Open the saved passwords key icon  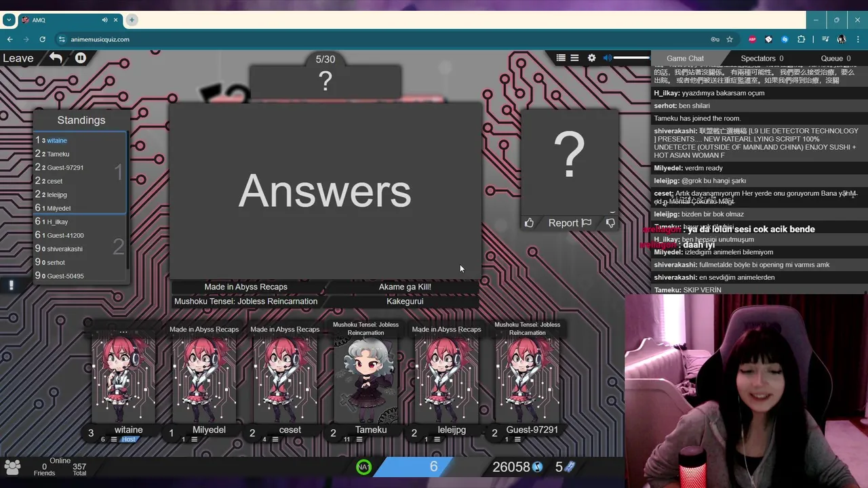click(x=715, y=39)
